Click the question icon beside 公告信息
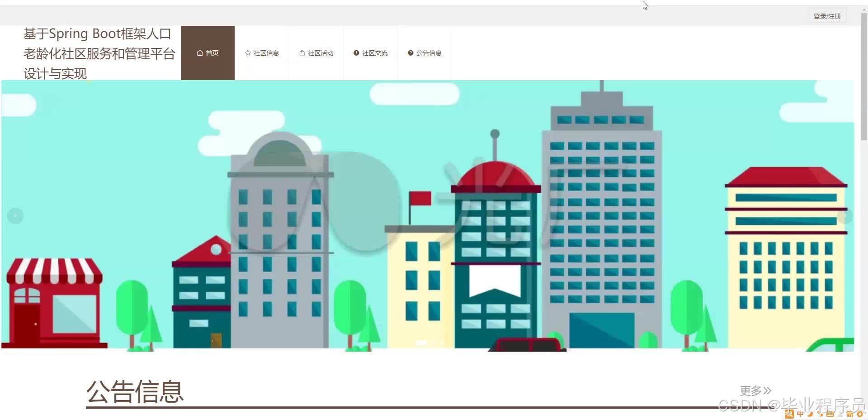Viewport: 868px width, 420px height. [x=410, y=53]
